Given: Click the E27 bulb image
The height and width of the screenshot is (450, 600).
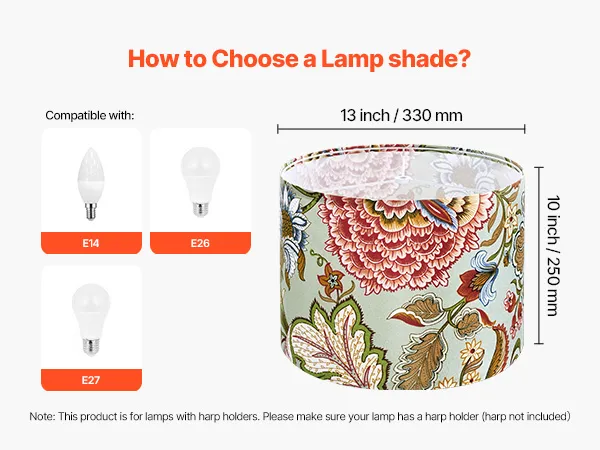Looking at the screenshot, I should (91, 320).
